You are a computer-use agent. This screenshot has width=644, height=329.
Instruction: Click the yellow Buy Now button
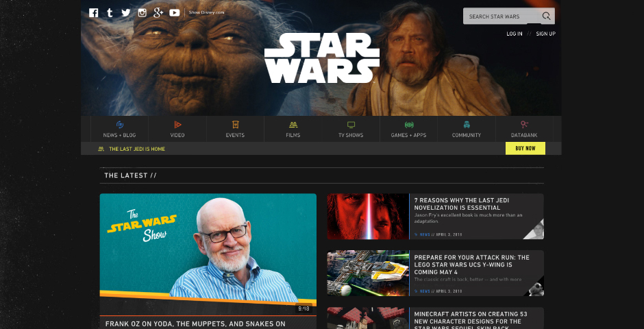click(x=525, y=148)
